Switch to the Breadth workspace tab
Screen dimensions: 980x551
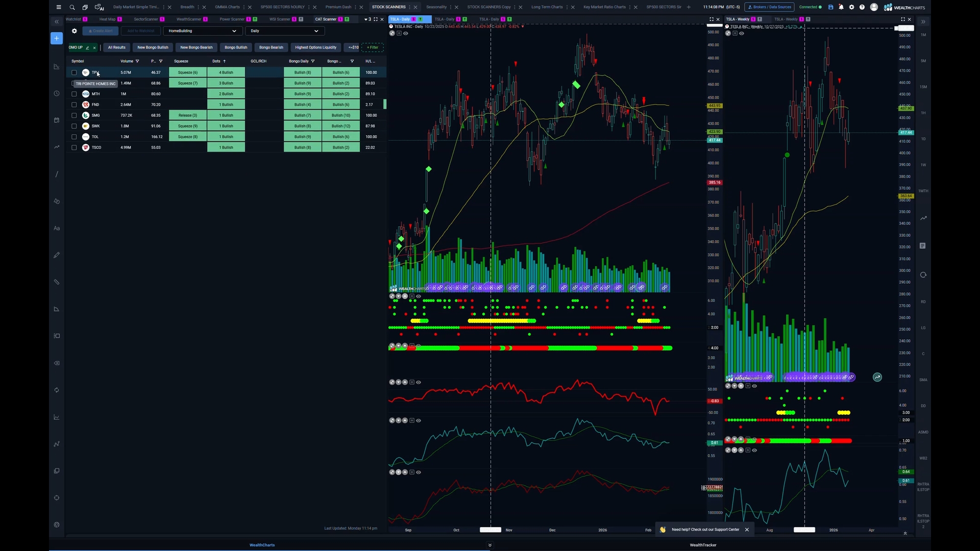(187, 7)
